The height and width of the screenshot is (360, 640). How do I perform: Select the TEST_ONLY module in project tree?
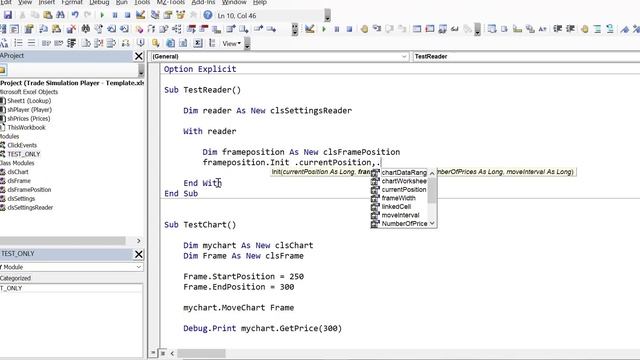[24, 154]
